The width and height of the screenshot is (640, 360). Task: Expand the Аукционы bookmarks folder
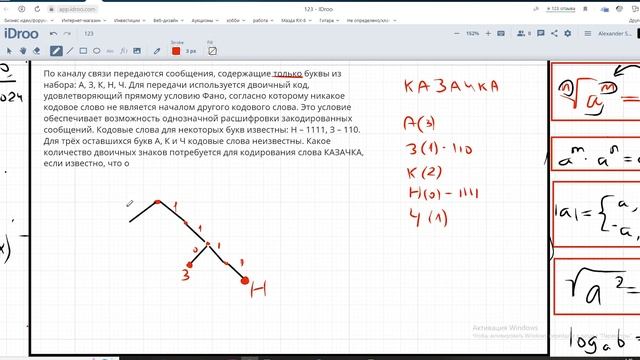(205, 20)
